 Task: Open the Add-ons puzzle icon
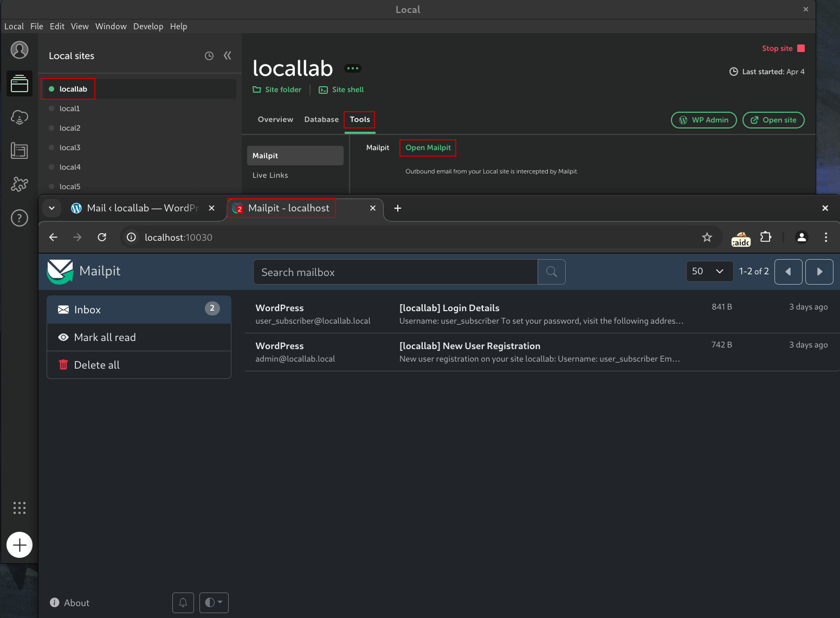click(20, 184)
